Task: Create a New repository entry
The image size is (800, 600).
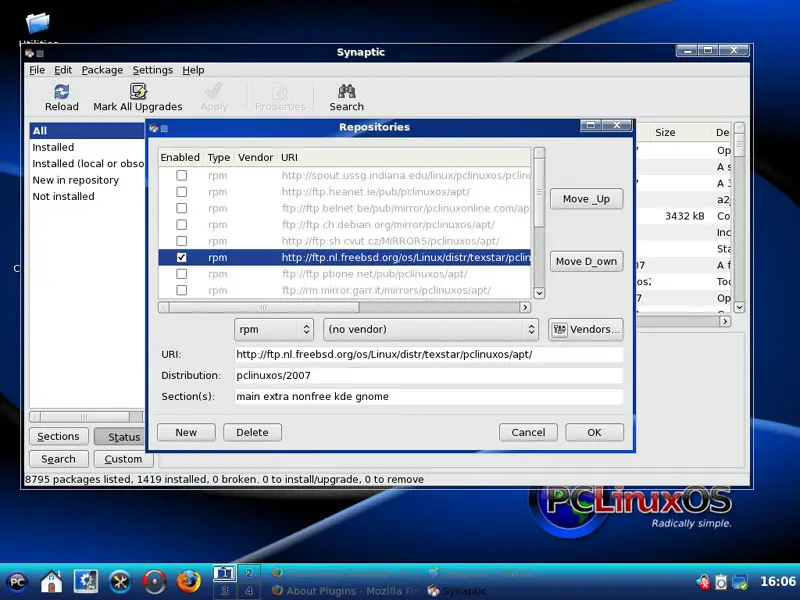Action: [x=186, y=433]
